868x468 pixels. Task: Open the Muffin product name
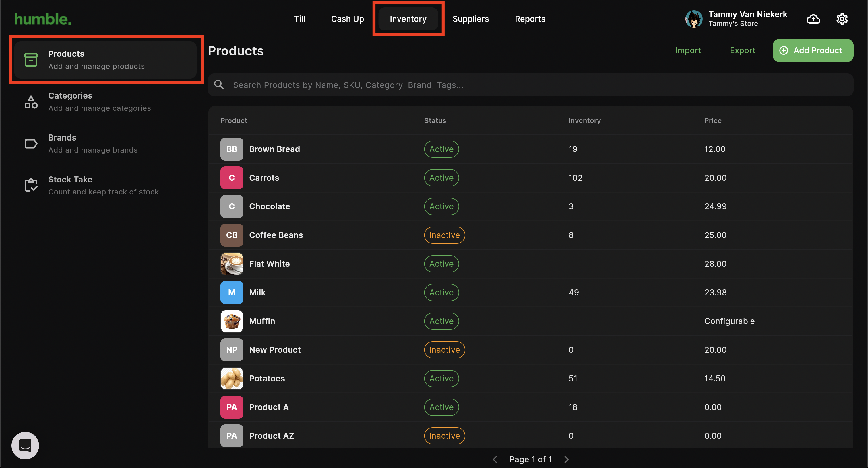[x=262, y=321]
